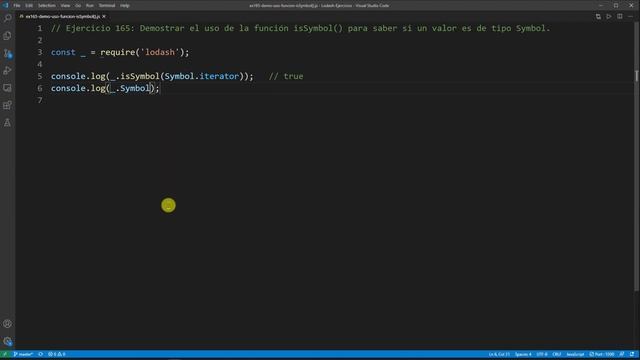Viewport: 640px width, 360px height.
Task: Open More Actions ellipsis in editor toolbar
Action: click(x=630, y=16)
